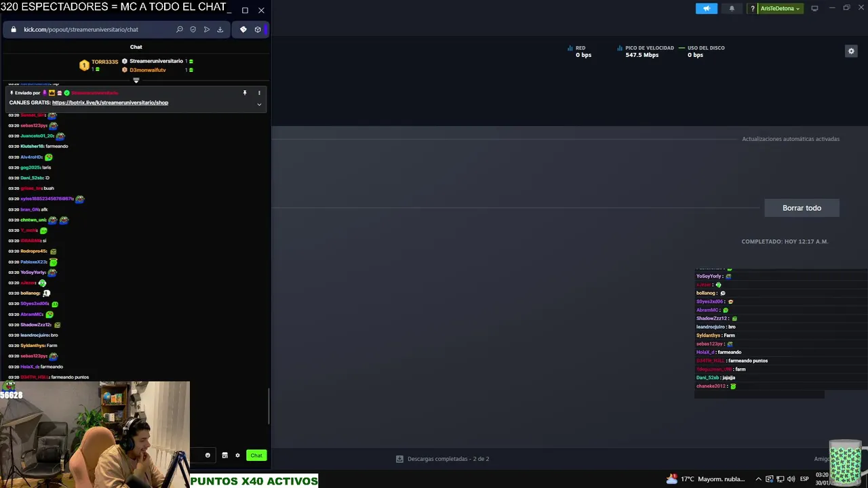The image size is (868, 488).
Task: Click the gold number 1 rank badge
Action: [x=84, y=65]
